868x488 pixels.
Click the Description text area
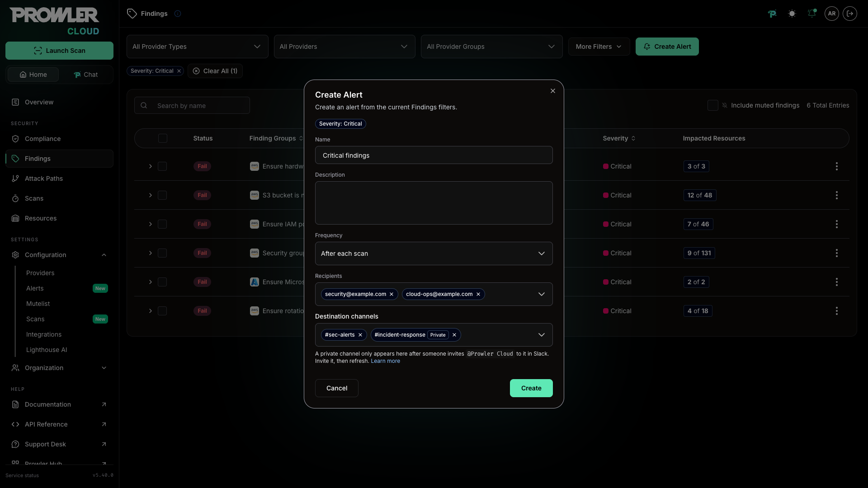(x=434, y=203)
